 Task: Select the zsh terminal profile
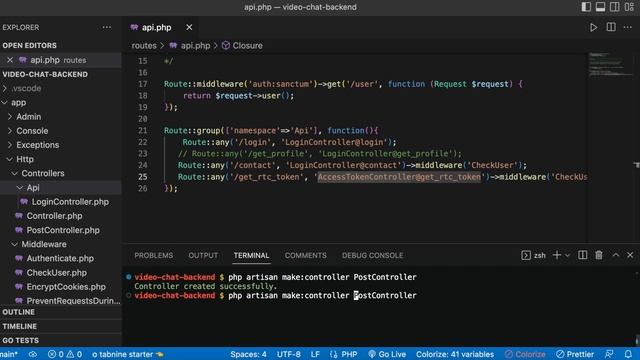(533, 256)
